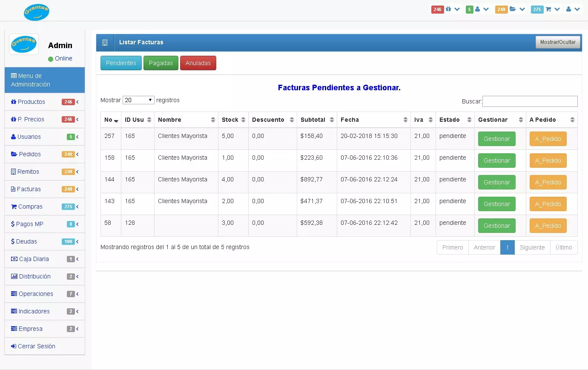
Task: Select Menu de Administración header
Action: coord(45,80)
